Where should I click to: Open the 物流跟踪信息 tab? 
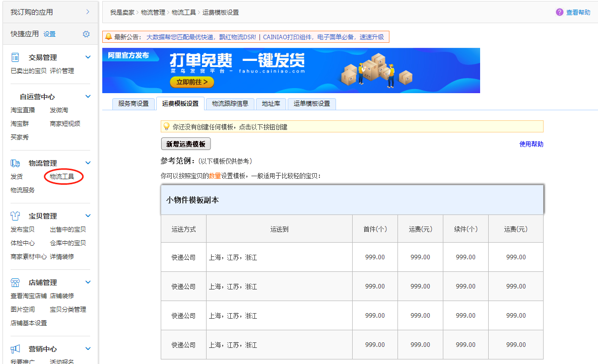point(230,104)
